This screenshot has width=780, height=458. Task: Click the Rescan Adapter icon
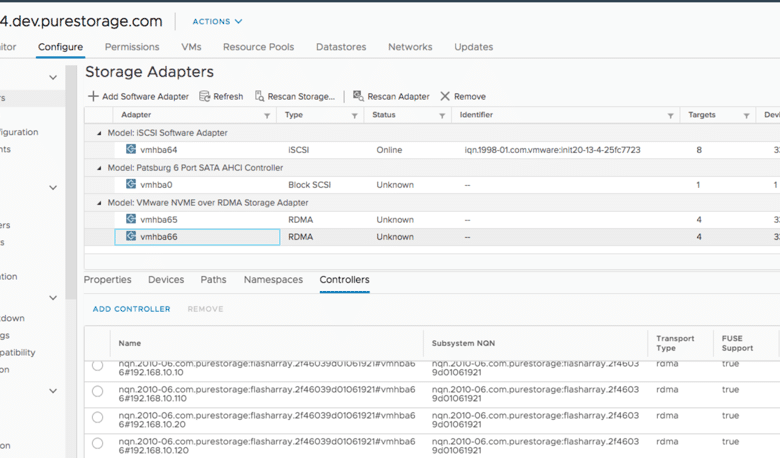(x=358, y=95)
